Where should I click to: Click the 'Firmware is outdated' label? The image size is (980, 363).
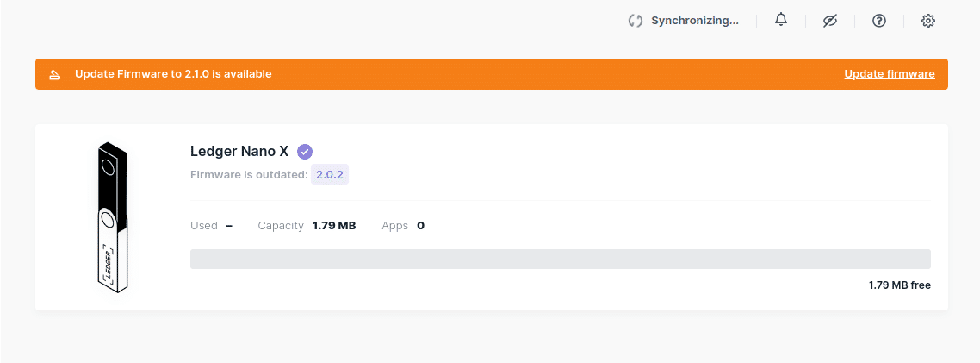(248, 175)
